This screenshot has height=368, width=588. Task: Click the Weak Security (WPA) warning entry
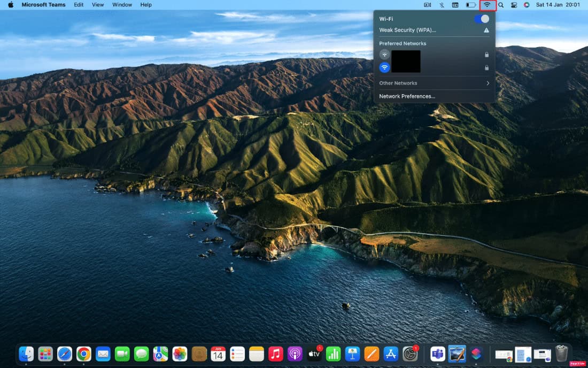coord(407,30)
